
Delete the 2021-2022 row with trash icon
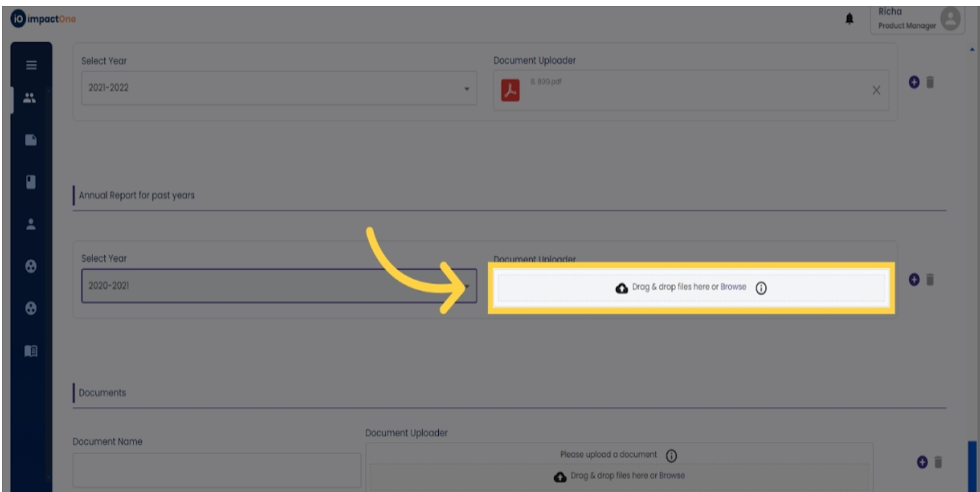[x=931, y=82]
